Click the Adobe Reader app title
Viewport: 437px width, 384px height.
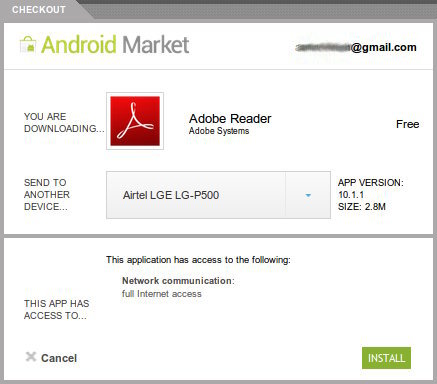point(230,119)
